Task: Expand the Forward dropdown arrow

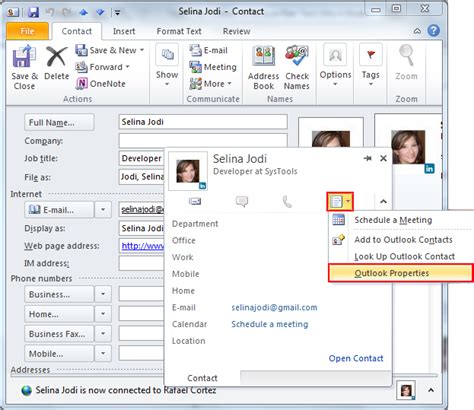Action: 128,67
